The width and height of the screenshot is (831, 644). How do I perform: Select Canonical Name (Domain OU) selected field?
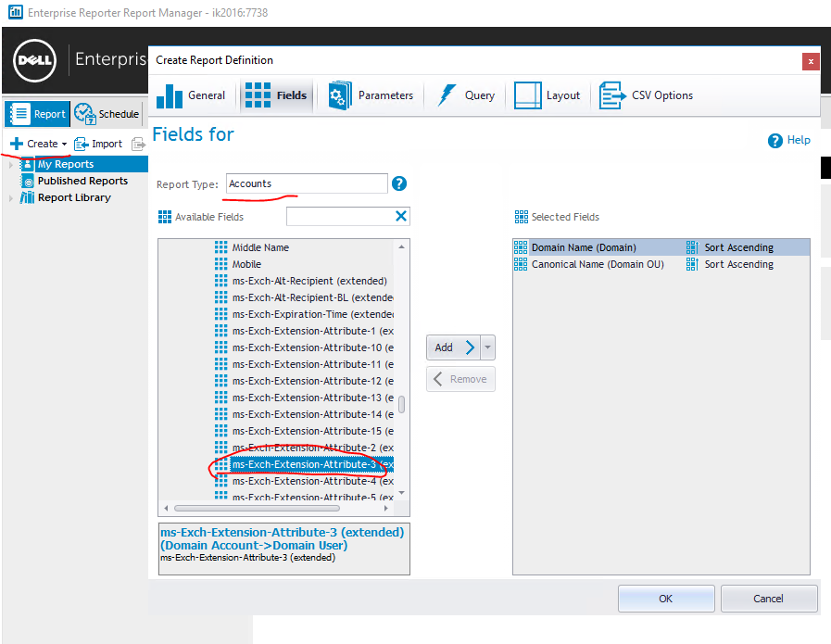click(598, 264)
